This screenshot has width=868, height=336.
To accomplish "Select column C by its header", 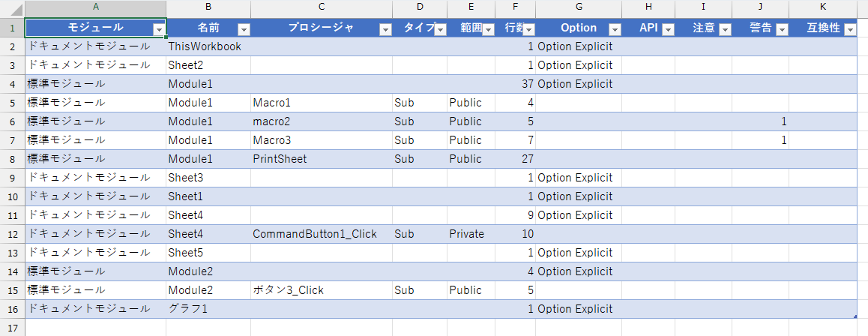I will click(x=321, y=7).
